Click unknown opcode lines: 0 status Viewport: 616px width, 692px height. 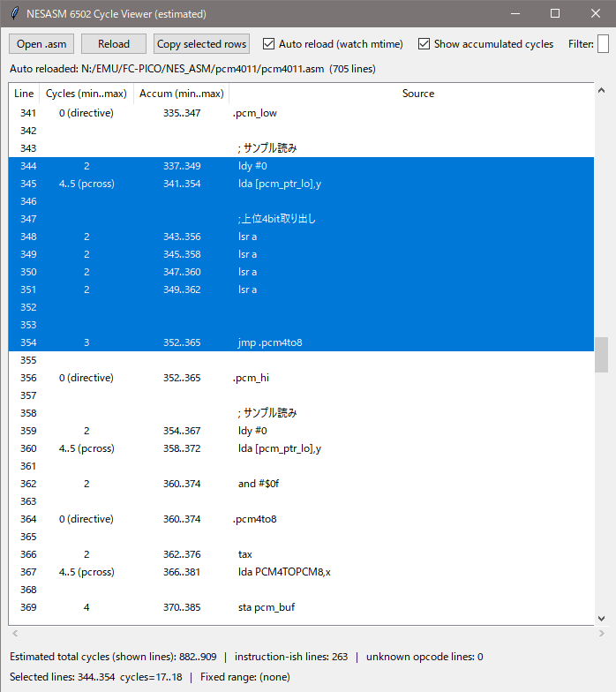click(424, 657)
